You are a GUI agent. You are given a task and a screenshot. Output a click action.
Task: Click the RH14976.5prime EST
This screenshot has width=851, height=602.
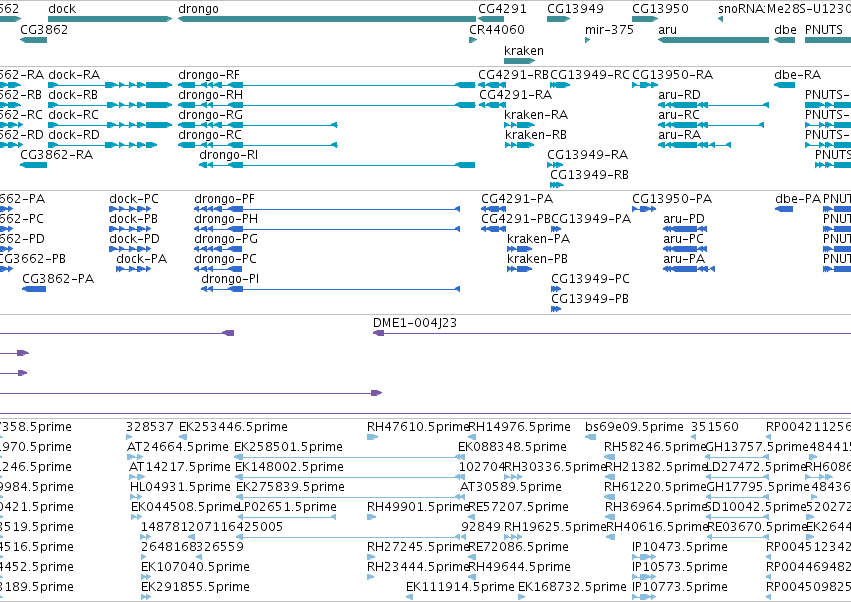472,437
